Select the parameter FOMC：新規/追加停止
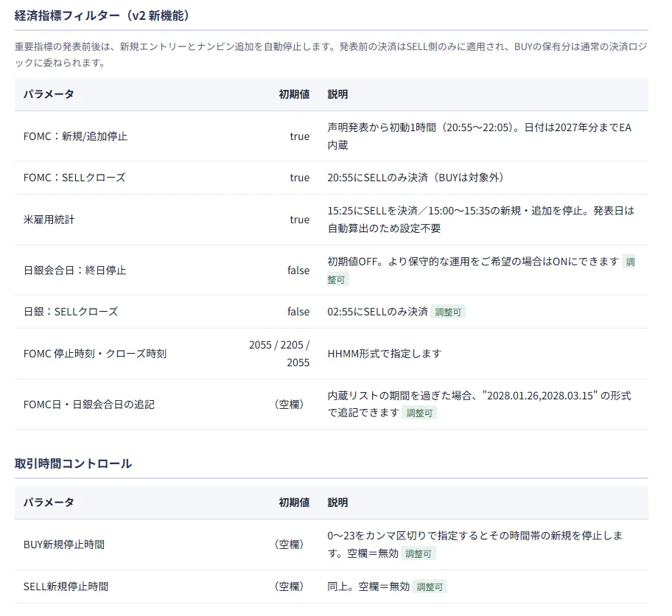The width and height of the screenshot is (672, 616). (x=75, y=136)
